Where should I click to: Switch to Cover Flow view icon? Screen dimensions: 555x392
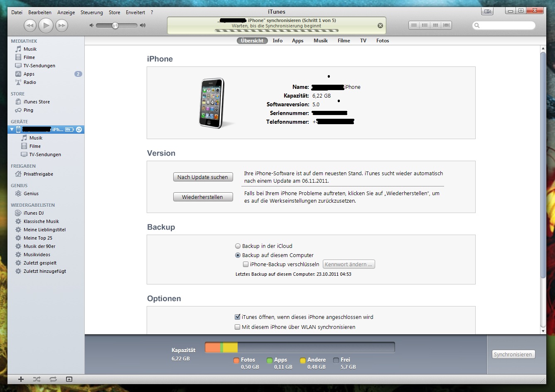446,25
